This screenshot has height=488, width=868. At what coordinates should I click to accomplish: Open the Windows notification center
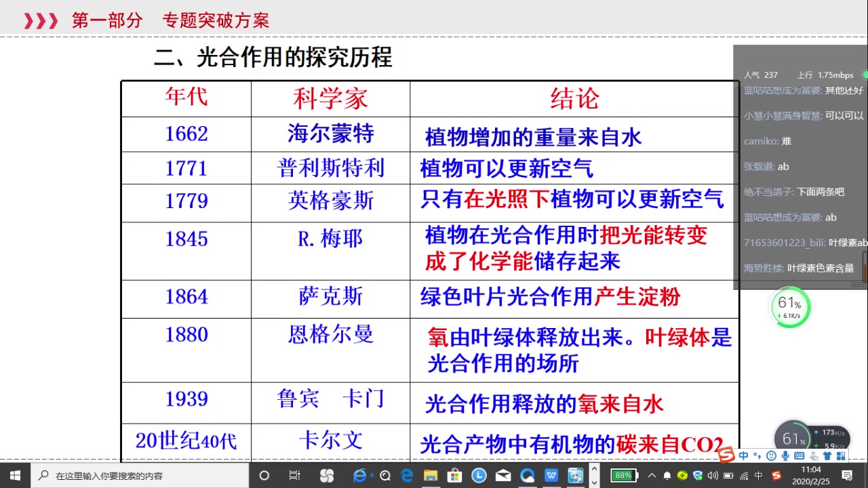848,476
